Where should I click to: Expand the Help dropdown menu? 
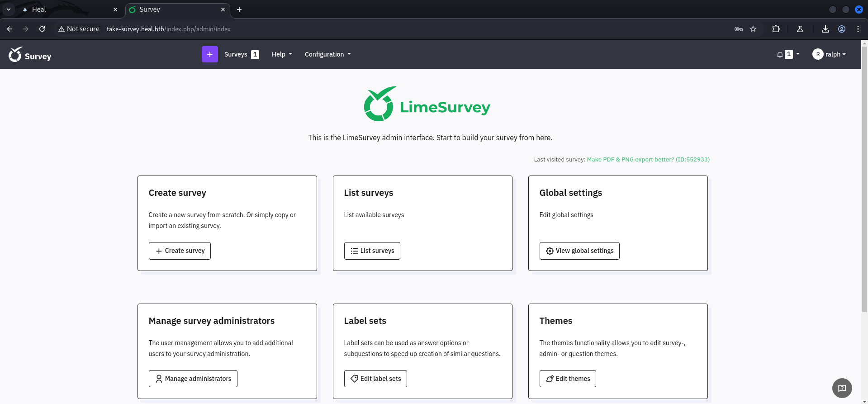tap(281, 54)
